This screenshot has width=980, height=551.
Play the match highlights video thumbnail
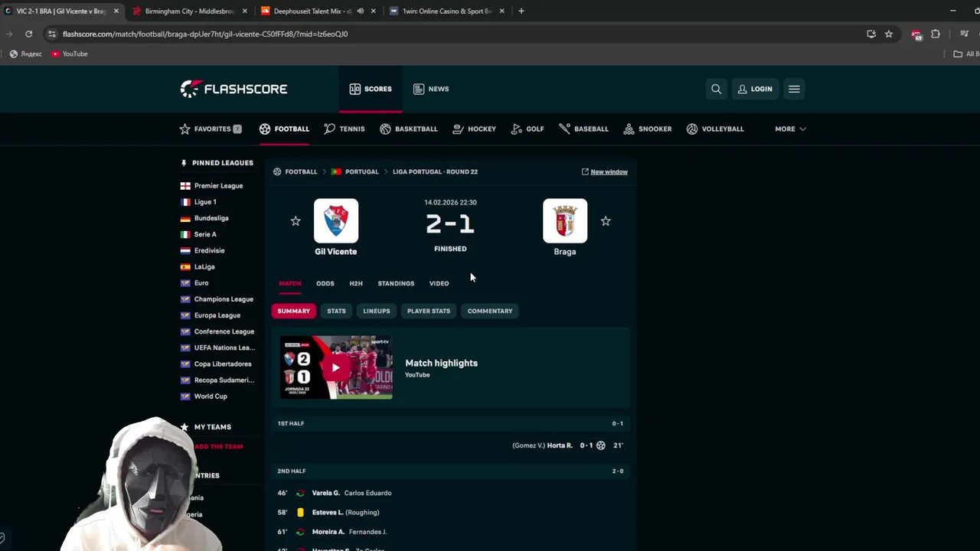pyautogui.click(x=336, y=367)
